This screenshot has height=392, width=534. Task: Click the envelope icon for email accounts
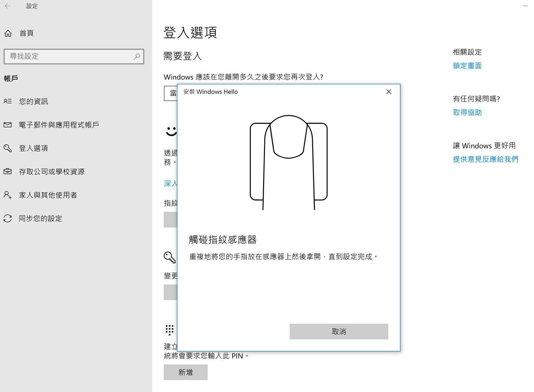(8, 125)
